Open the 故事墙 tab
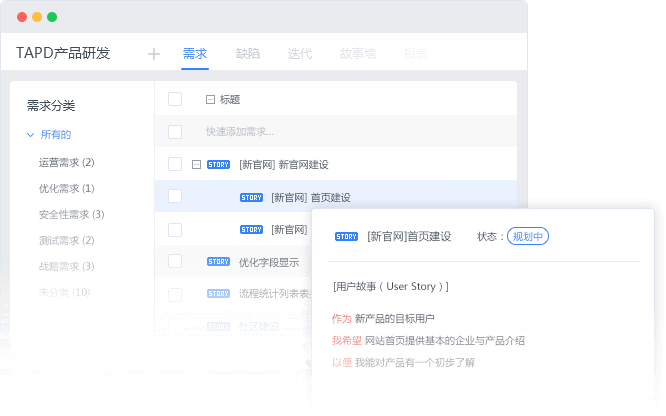 (358, 54)
